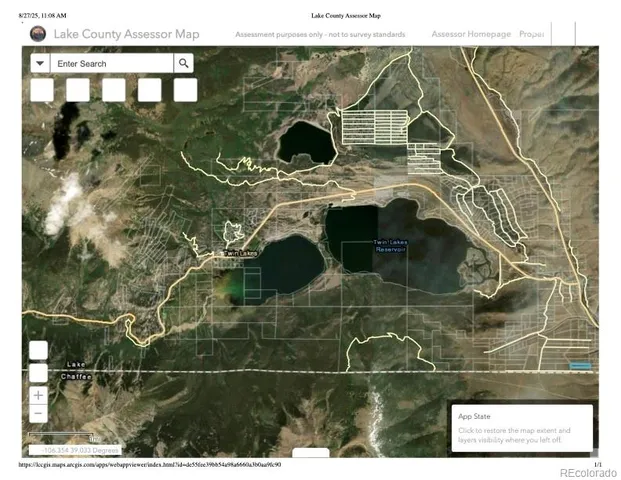Open the search source dropdown arrow
Screen dimensions: 621x480
pos(39,63)
